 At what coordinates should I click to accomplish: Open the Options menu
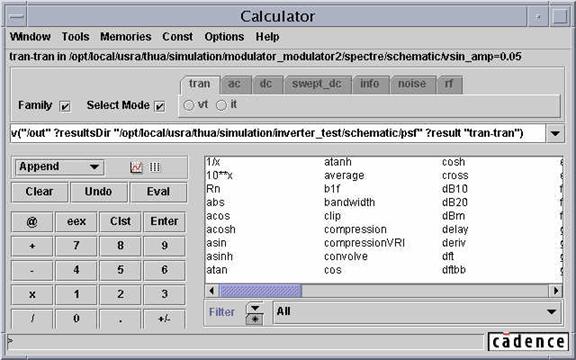[x=224, y=37]
